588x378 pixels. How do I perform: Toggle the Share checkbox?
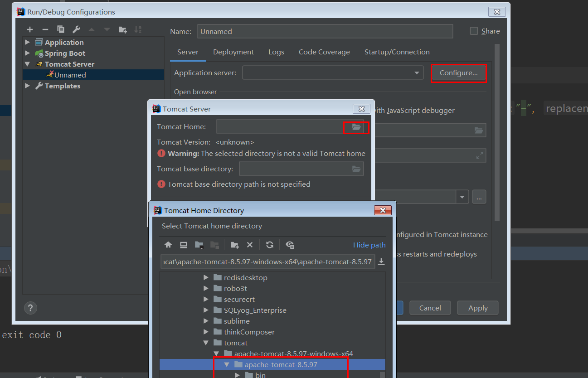[x=474, y=31]
